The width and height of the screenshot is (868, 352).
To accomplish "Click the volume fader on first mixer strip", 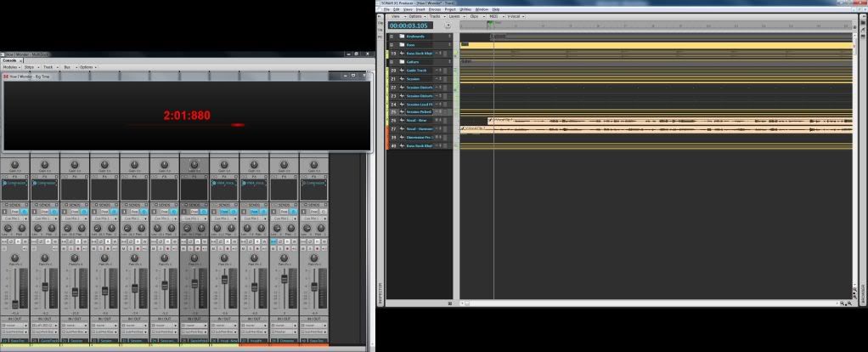I will pyautogui.click(x=15, y=303).
